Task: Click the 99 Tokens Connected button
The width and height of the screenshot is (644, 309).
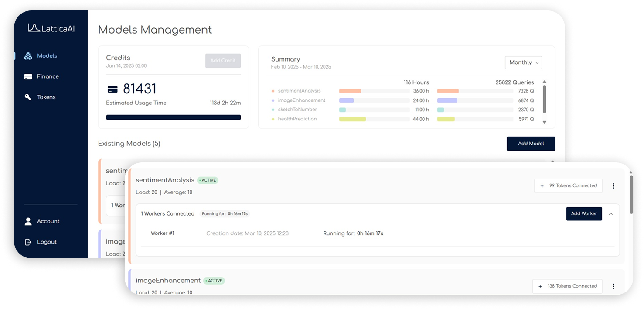Action: pyautogui.click(x=568, y=186)
